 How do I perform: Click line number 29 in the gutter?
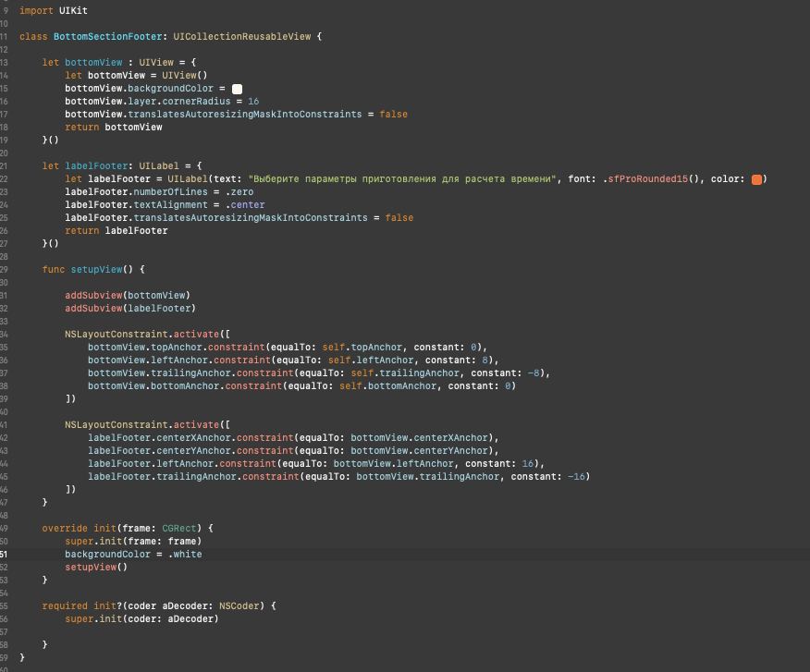coord(4,270)
